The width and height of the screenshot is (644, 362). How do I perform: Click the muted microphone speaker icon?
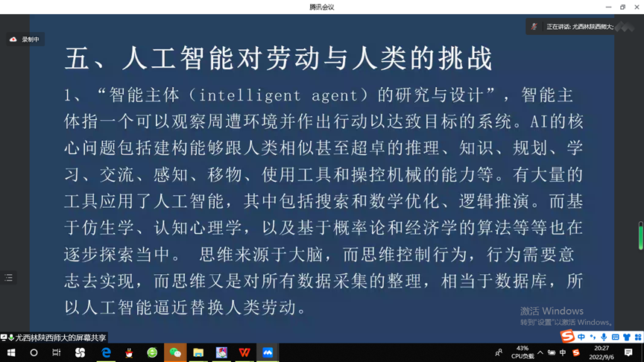coord(534,27)
